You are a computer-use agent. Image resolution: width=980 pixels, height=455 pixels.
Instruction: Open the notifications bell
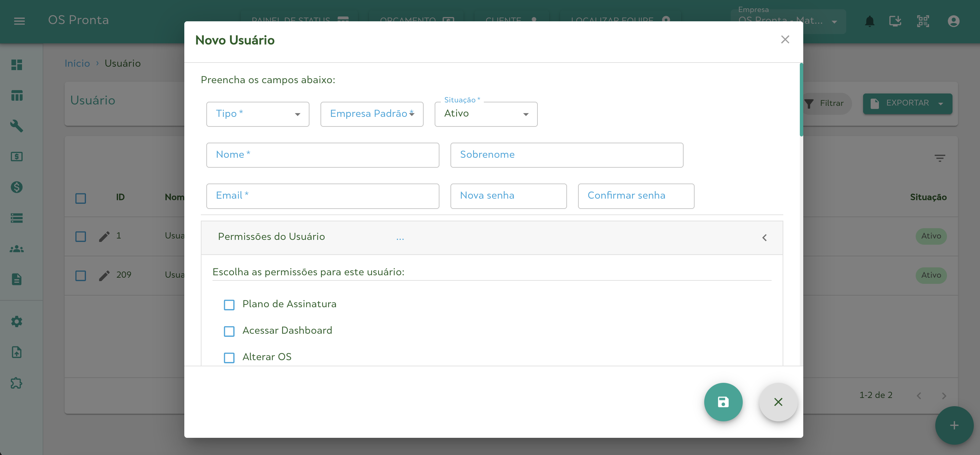coord(869,21)
